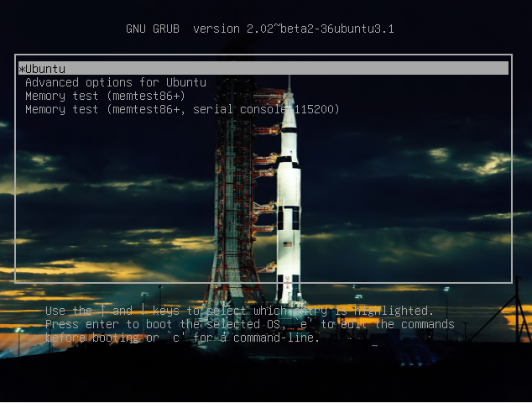Click the right end of the highlighted selection bar
Screen dimensions: 532x403
(500, 69)
